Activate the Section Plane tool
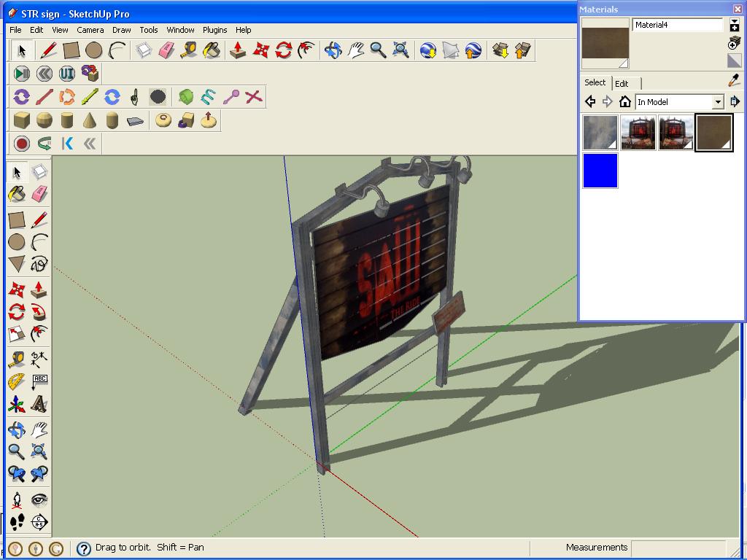The height and width of the screenshot is (560, 747). point(39,522)
